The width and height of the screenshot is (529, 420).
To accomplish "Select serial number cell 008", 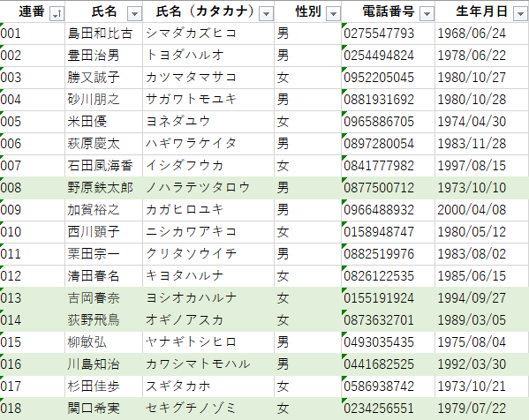I will click(33, 188).
